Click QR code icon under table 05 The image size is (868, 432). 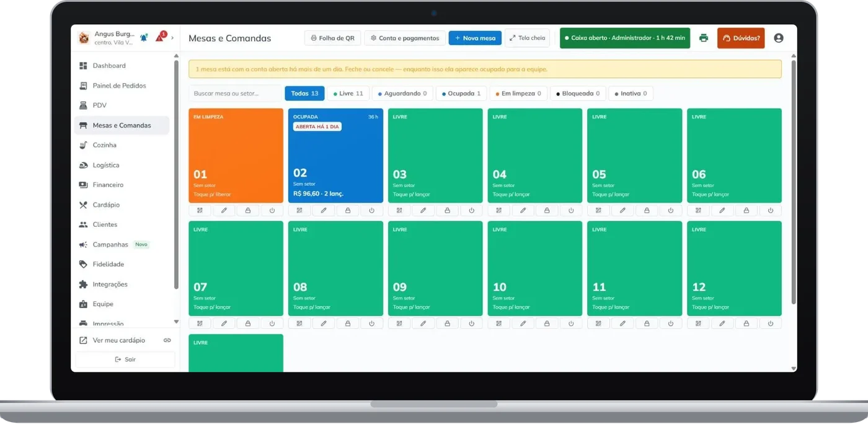599,211
